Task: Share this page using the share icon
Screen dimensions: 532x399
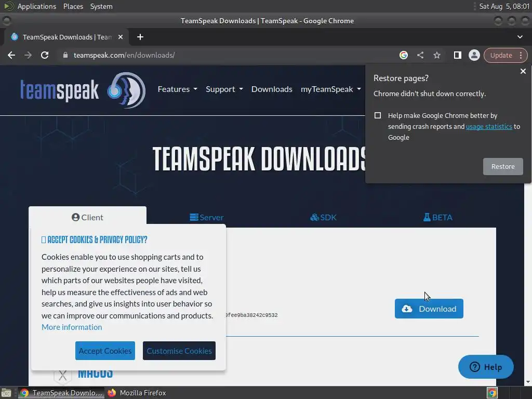Action: tap(420, 55)
